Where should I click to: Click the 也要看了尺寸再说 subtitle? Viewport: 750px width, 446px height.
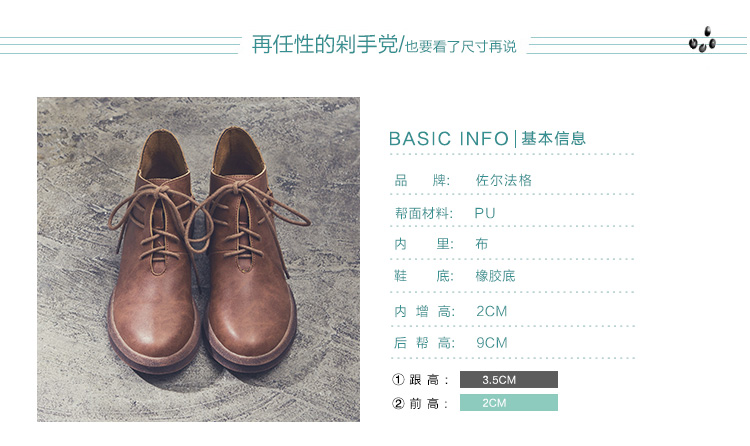click(x=461, y=46)
